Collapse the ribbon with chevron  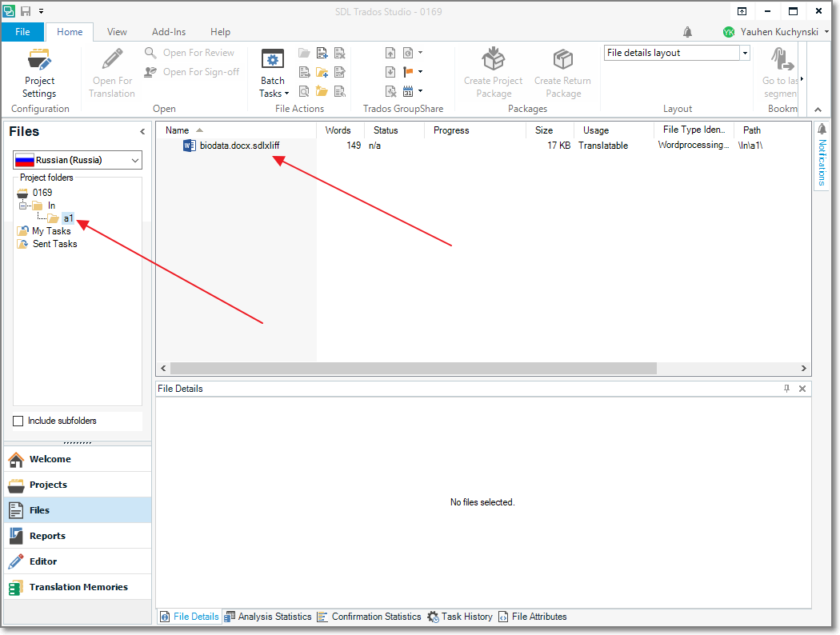pos(818,110)
